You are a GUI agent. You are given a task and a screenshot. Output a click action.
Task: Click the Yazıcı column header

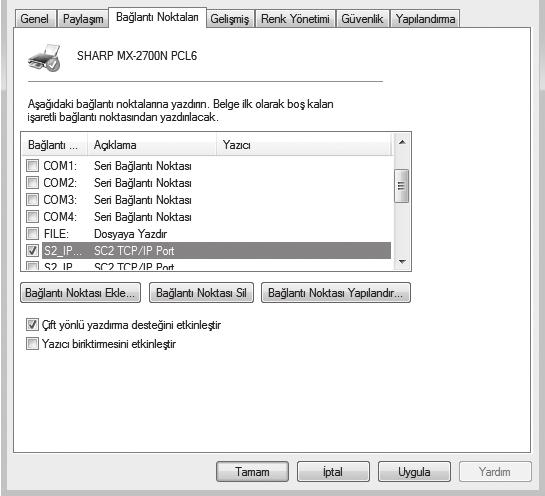(x=304, y=145)
